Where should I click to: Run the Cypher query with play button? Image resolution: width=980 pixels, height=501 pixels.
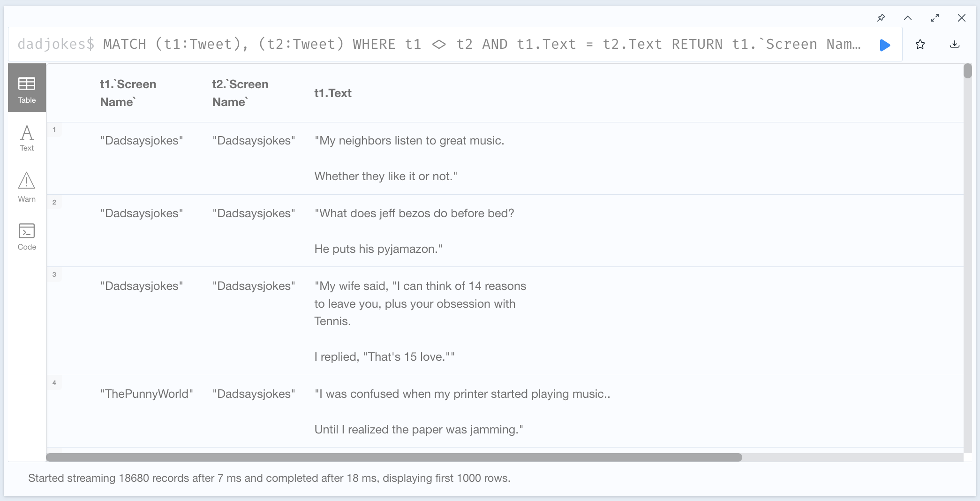(885, 45)
